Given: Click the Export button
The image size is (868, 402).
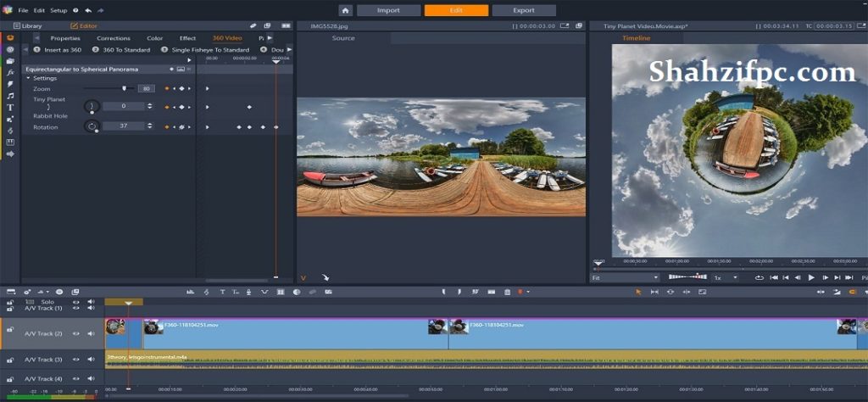Looking at the screenshot, I should point(524,10).
